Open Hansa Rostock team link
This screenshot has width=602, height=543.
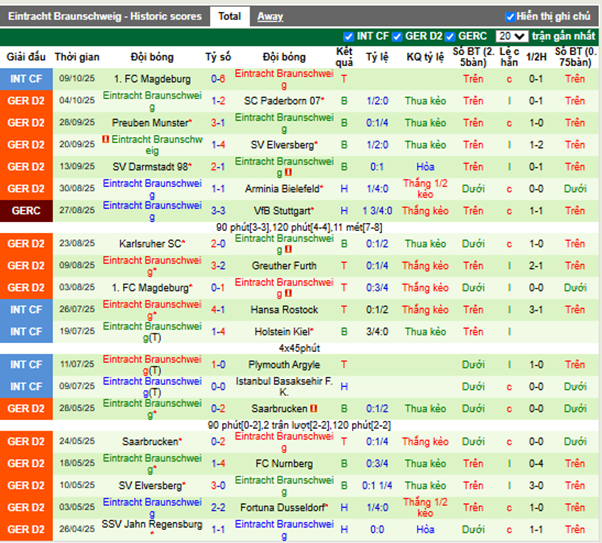[x=284, y=310]
